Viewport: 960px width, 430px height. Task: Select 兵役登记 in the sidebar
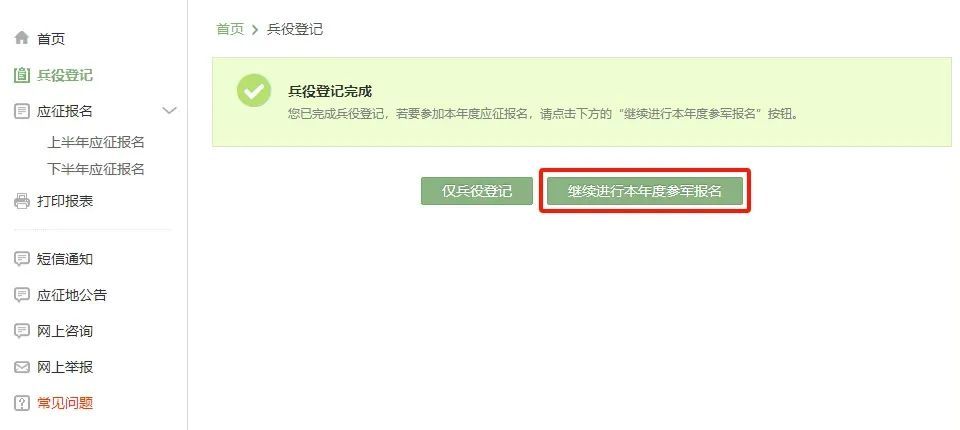coord(65,75)
